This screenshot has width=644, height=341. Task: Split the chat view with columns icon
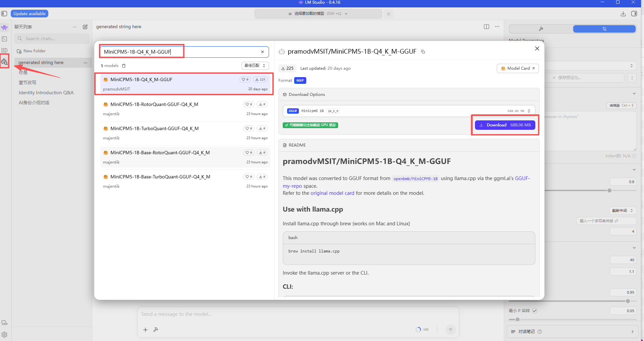[x=486, y=27]
